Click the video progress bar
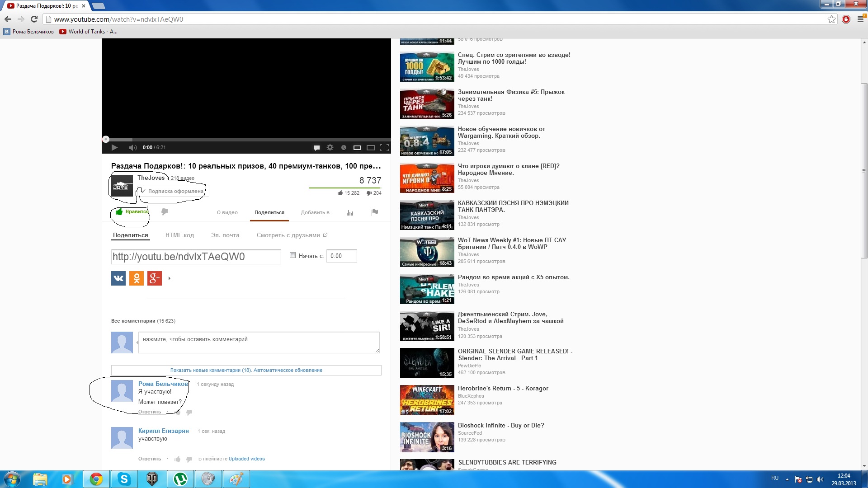The height and width of the screenshot is (488, 868). pyautogui.click(x=246, y=139)
